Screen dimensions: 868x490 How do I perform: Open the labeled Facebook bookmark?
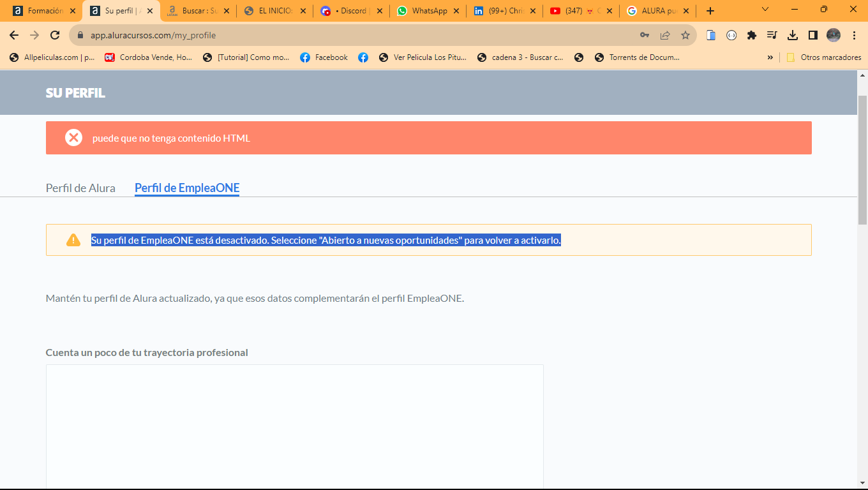(x=324, y=57)
